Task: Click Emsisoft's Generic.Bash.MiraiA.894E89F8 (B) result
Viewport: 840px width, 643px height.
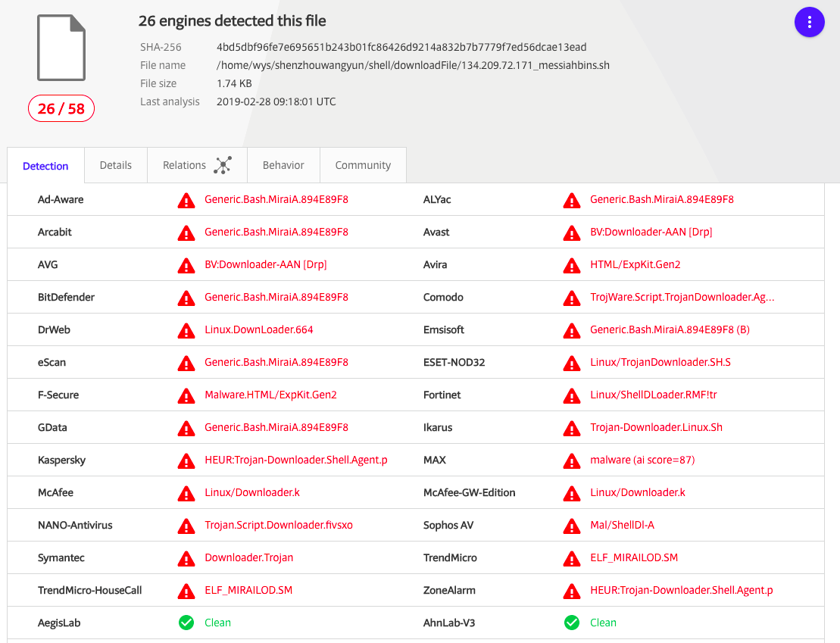Action: click(670, 329)
